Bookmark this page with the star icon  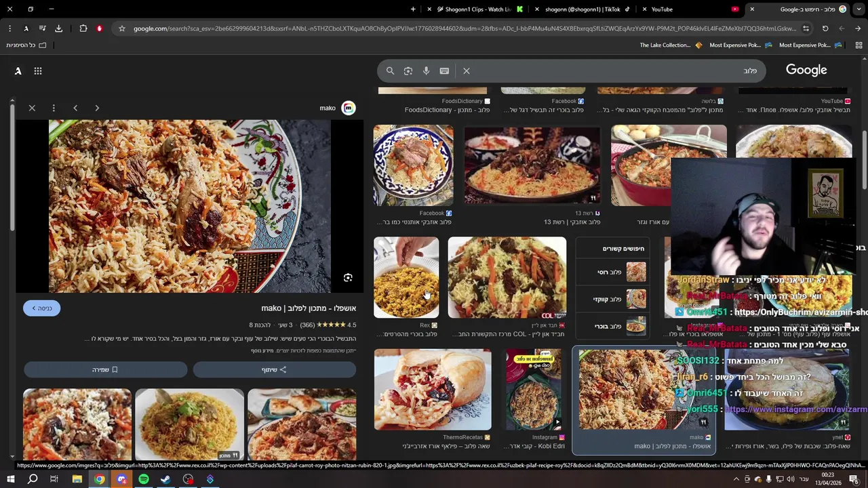[121, 28]
